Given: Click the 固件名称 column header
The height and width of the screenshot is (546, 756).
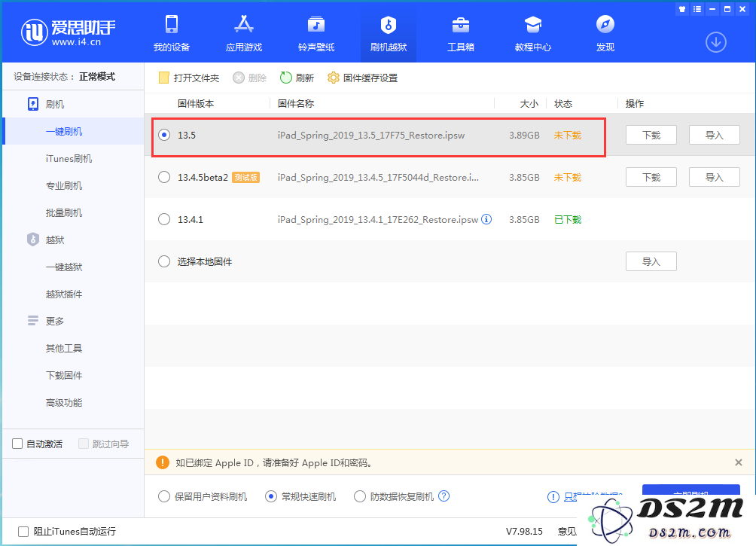Looking at the screenshot, I should pos(296,104).
